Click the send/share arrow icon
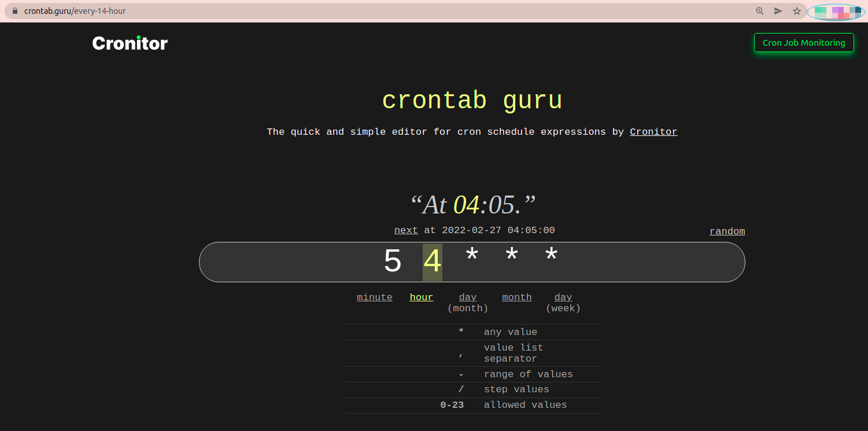Viewport: 868px width, 431px height. (778, 11)
